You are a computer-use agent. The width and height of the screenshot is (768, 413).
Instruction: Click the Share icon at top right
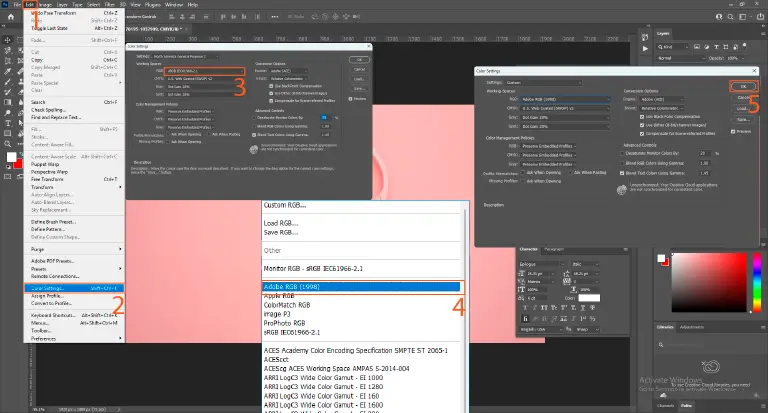(760, 17)
